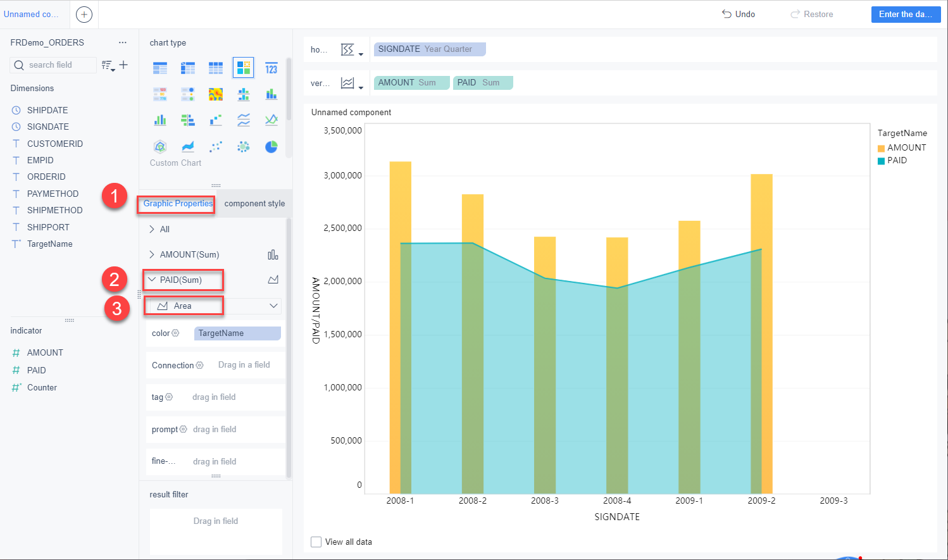Expand the All properties section

coord(152,229)
